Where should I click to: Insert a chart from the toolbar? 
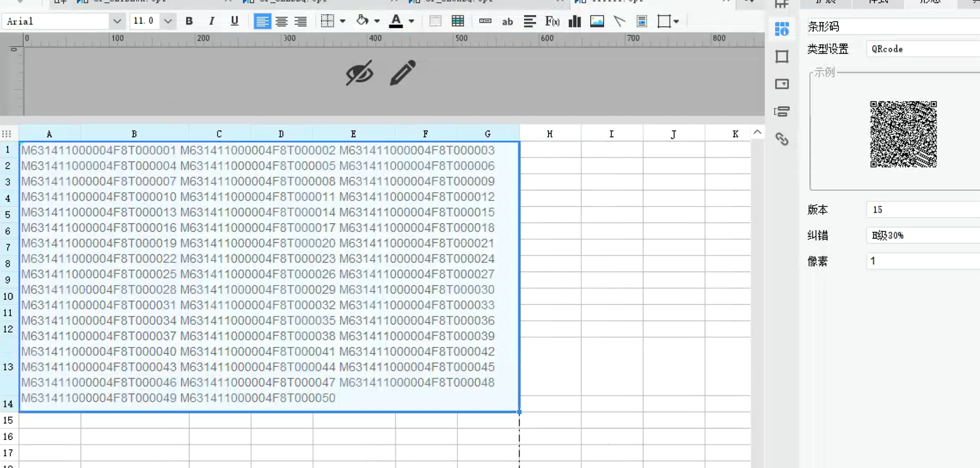click(574, 21)
